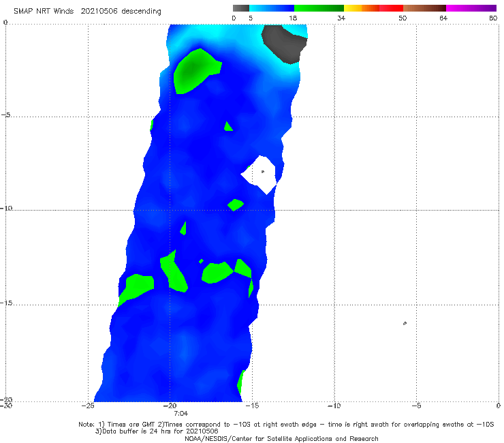Click the x-axis longitude label "-10"

(x=334, y=406)
